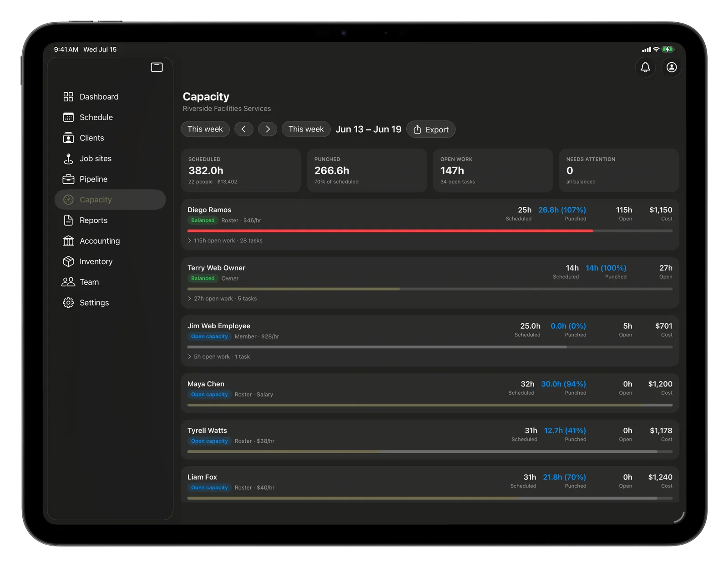
Task: Open Accounting label in sidebar
Action: click(x=100, y=241)
